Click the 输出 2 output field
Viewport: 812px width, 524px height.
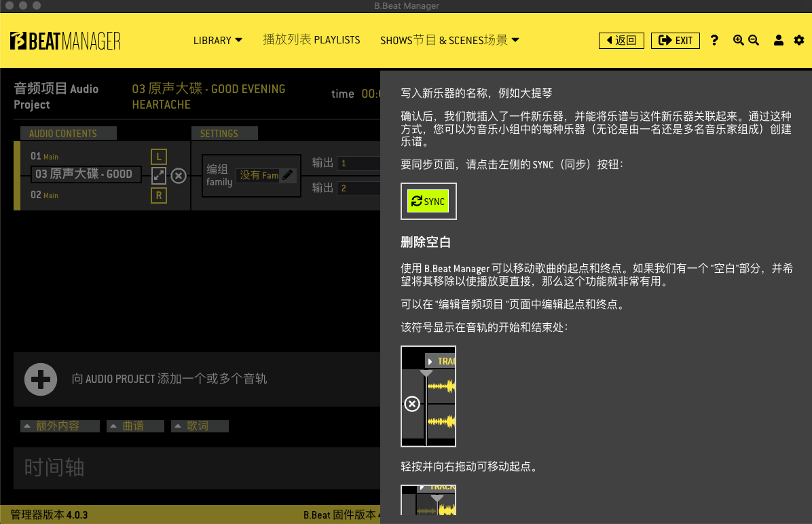(x=359, y=188)
